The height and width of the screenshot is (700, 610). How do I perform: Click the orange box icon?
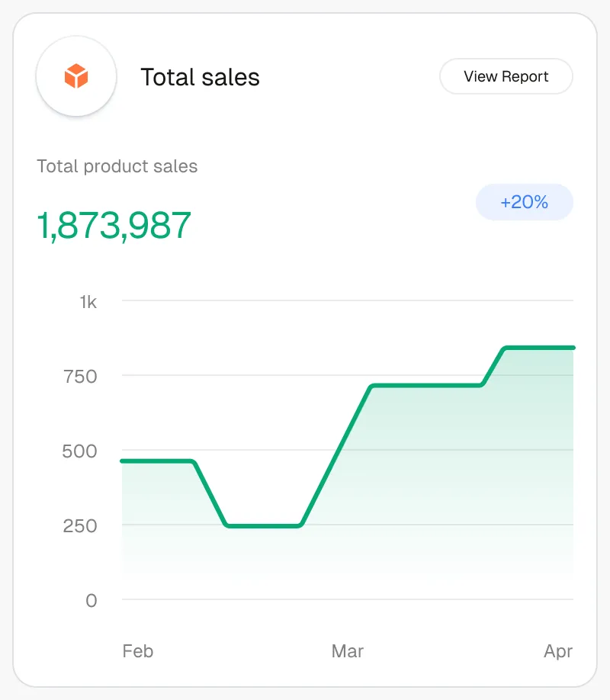tap(76, 76)
